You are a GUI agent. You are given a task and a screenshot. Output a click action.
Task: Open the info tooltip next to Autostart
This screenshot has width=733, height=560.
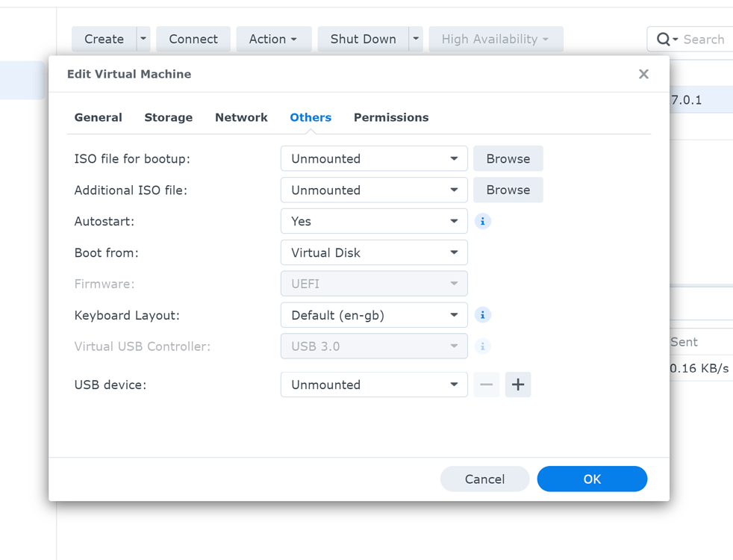pyautogui.click(x=482, y=221)
